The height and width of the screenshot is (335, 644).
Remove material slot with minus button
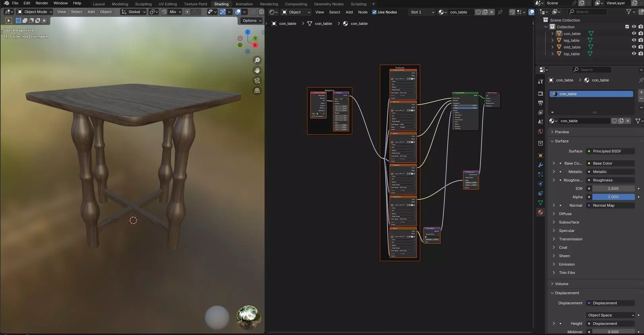point(641,99)
